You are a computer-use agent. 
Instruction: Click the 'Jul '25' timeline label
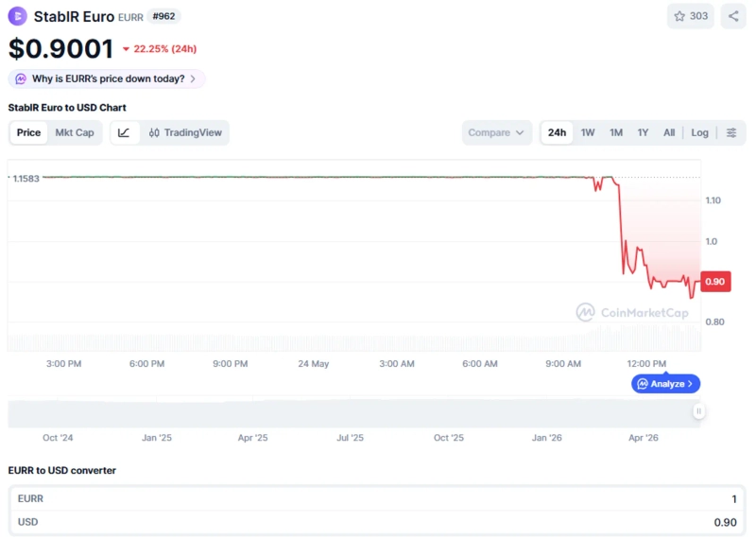350,438
